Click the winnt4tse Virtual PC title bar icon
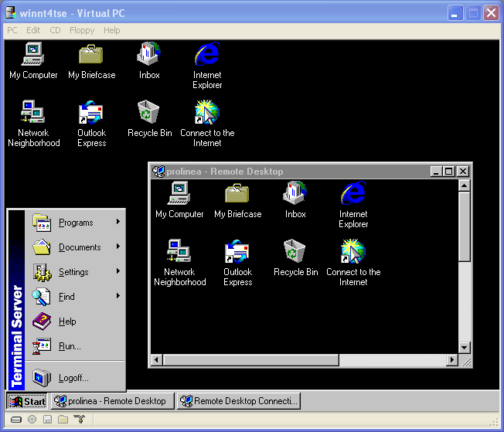This screenshot has height=432, width=504. tap(12, 12)
